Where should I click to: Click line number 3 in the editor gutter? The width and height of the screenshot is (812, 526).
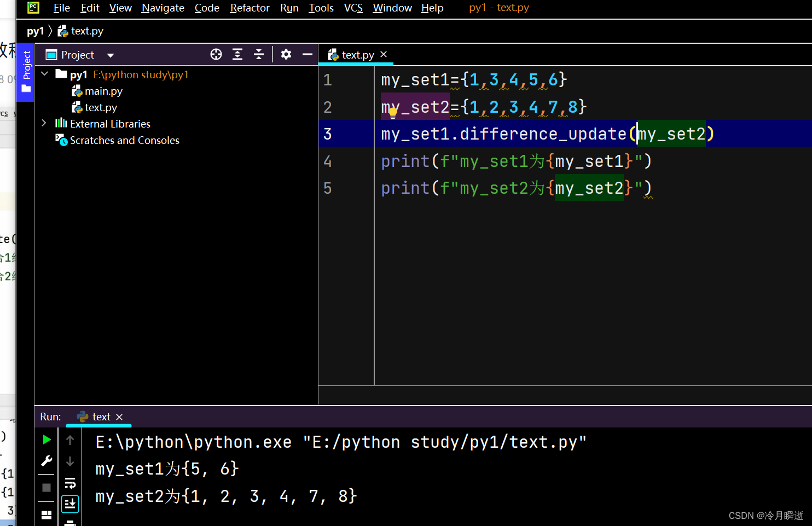click(327, 133)
